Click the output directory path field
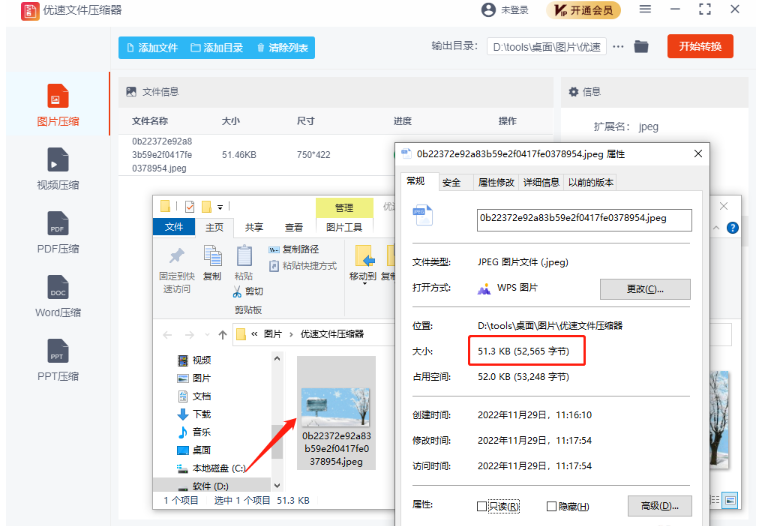Viewport: 764px width, 526px height. 546,47
